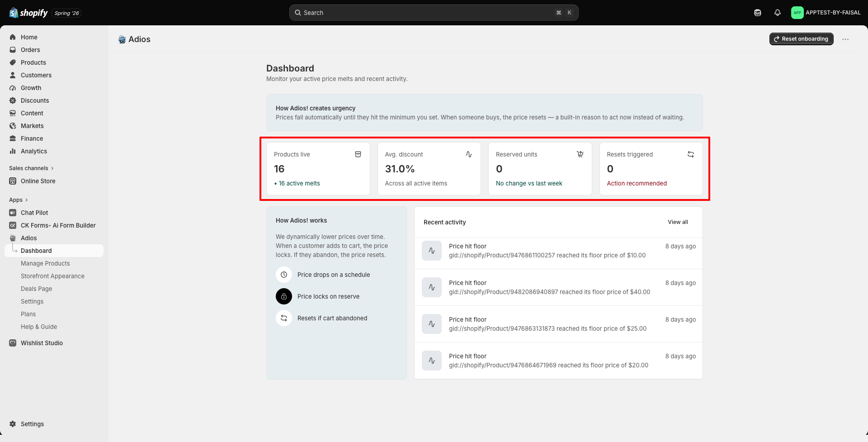Click the Adios app icon beside the title

pos(122,39)
